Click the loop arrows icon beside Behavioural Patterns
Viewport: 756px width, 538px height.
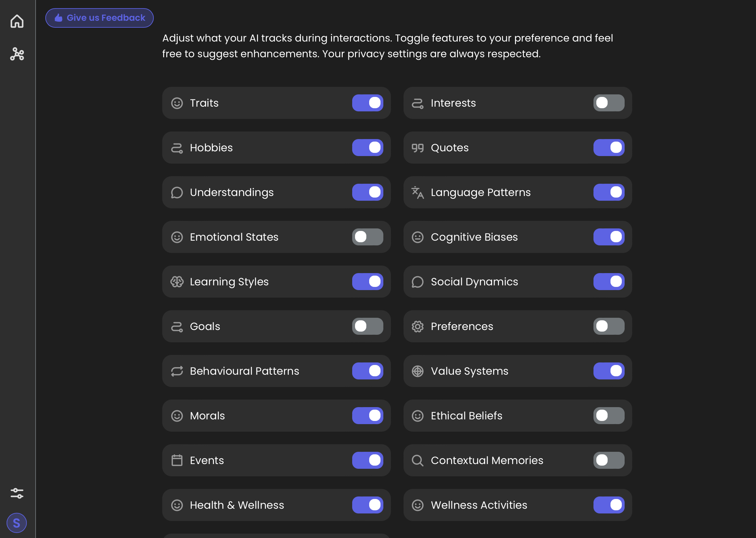[177, 371]
